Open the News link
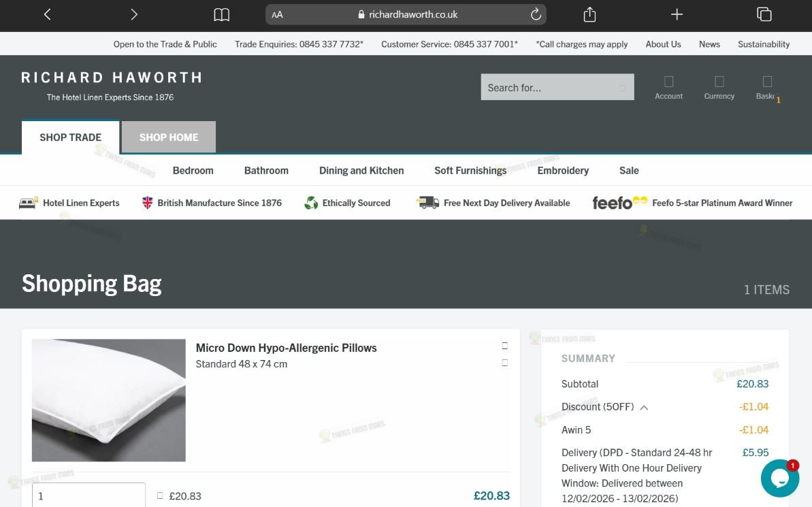This screenshot has height=507, width=812. (709, 44)
